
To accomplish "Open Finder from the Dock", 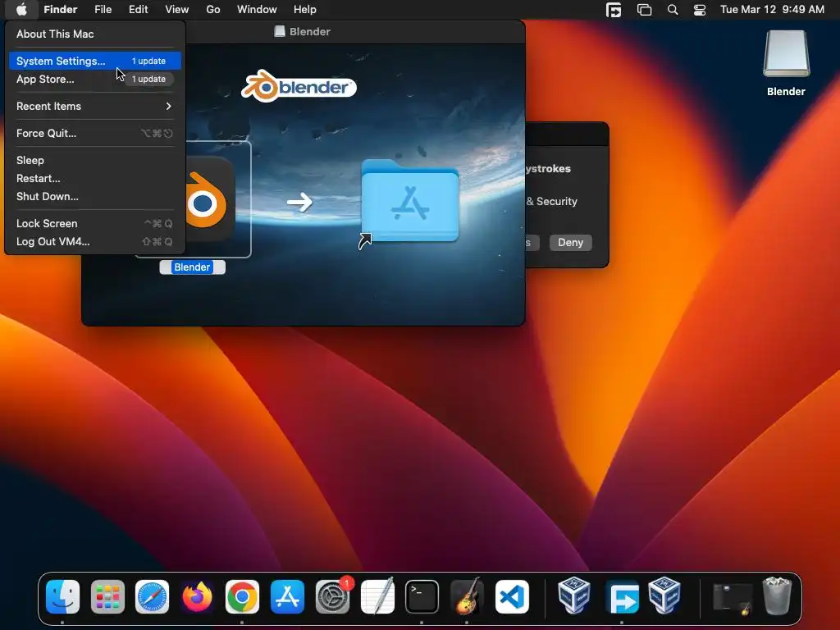I will [x=62, y=596].
